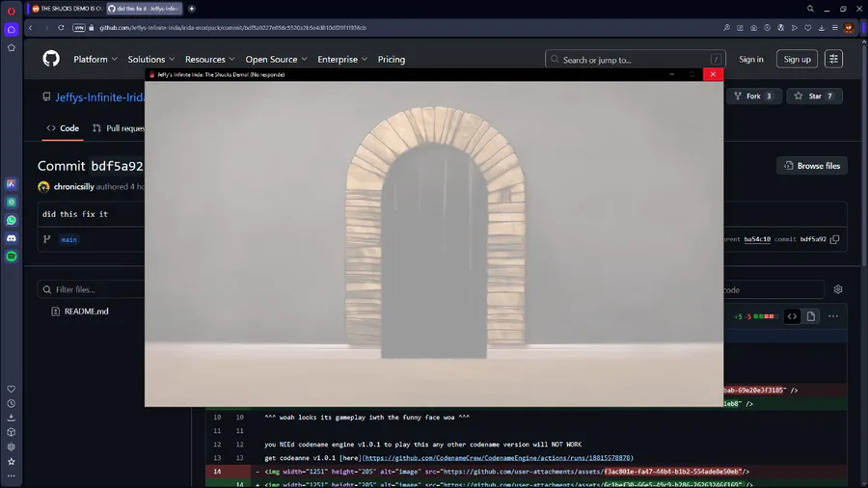Open browsing history clock icon
This screenshot has width=868, height=488.
tap(11, 403)
